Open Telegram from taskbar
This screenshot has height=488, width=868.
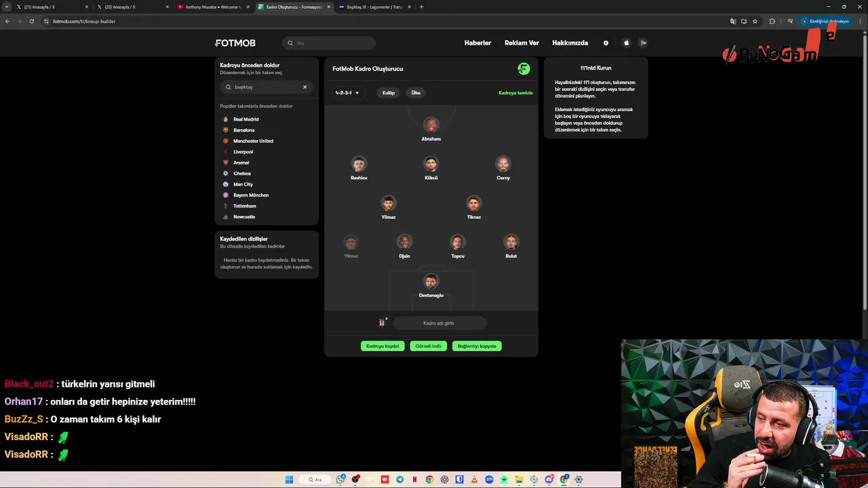[x=400, y=480]
